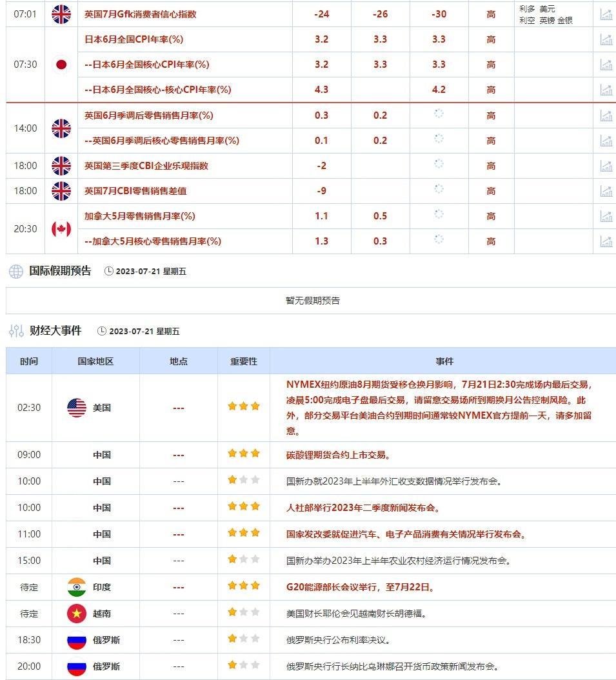Click the chart icon beside 日本6月全国CPI年率

pos(605,39)
